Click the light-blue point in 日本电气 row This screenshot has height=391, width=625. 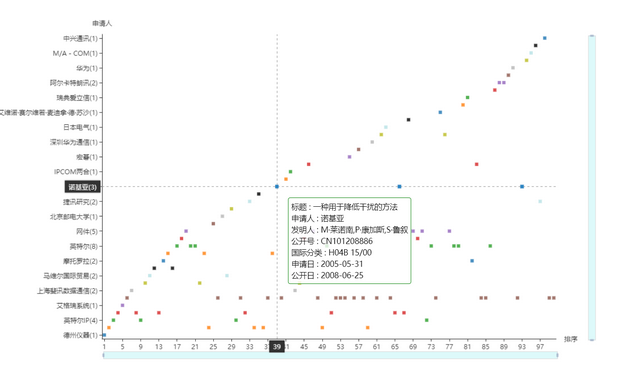[386, 127]
